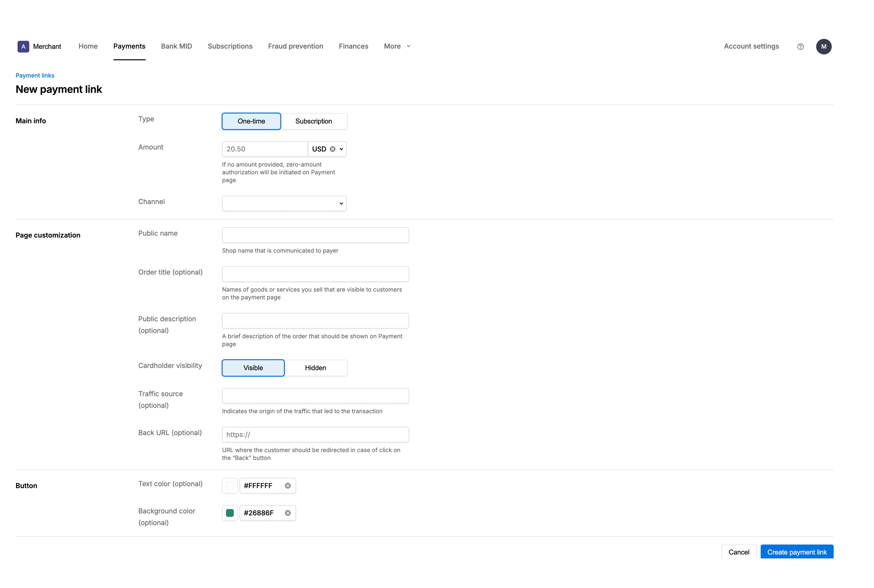Select the Subscription payment type
The height and width of the screenshot is (588, 874).
[x=314, y=121]
